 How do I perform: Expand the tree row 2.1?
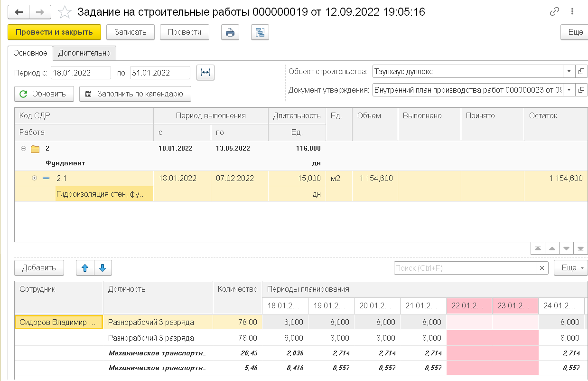point(34,178)
